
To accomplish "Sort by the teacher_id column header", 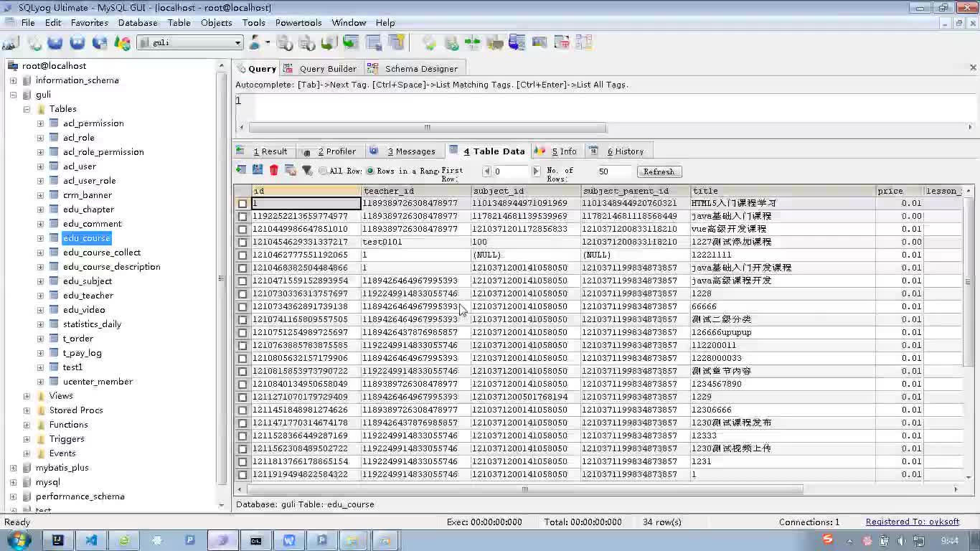I will pyautogui.click(x=416, y=191).
